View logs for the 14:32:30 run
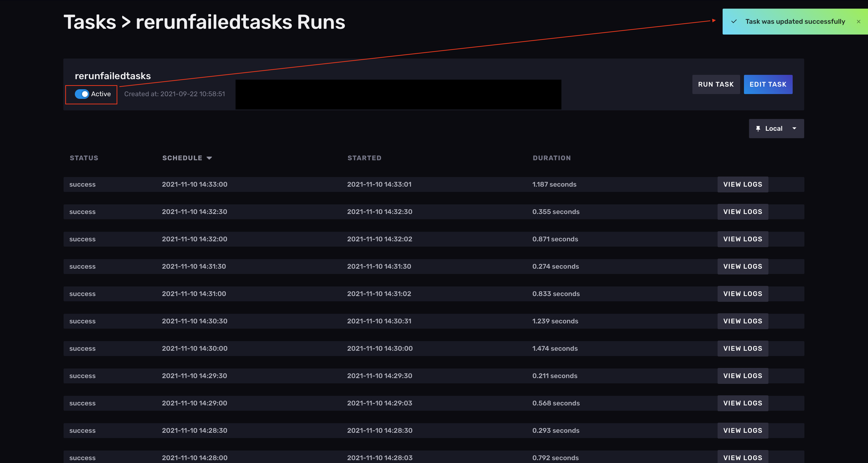The height and width of the screenshot is (463, 868). click(x=743, y=212)
